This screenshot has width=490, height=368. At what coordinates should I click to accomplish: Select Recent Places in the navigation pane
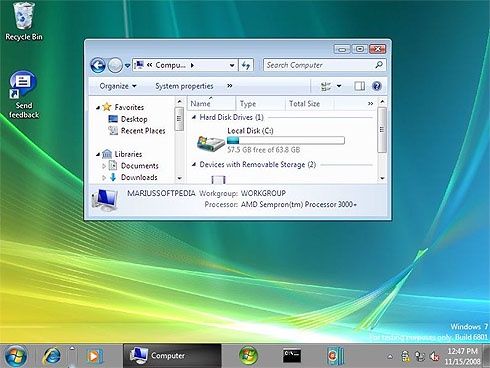143,131
